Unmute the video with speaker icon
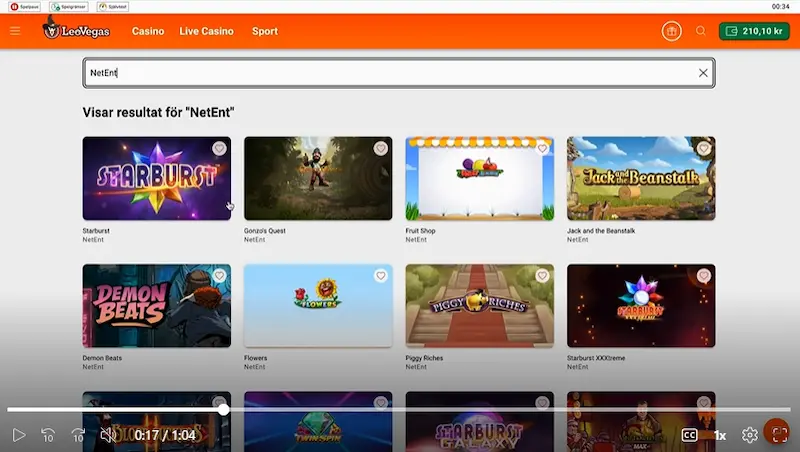The height and width of the screenshot is (452, 800). pyautogui.click(x=108, y=435)
